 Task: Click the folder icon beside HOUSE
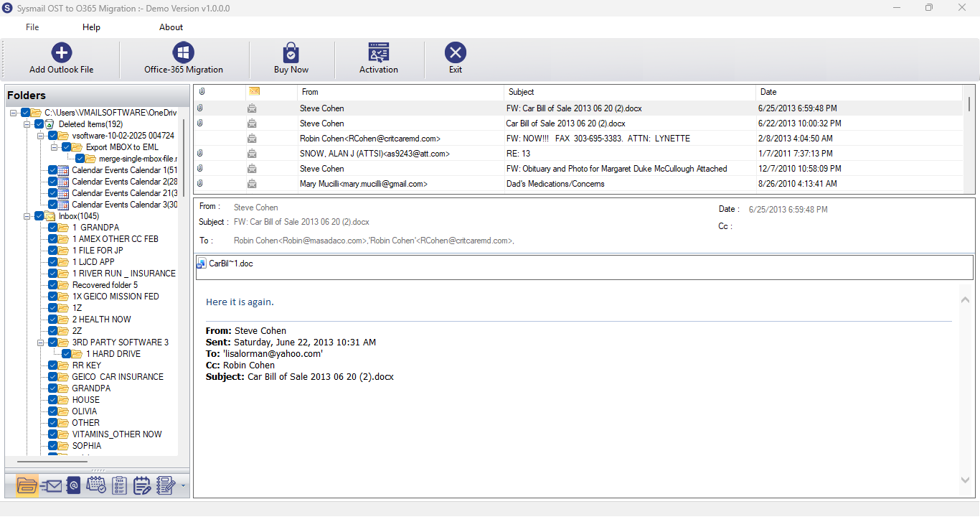pyautogui.click(x=64, y=400)
